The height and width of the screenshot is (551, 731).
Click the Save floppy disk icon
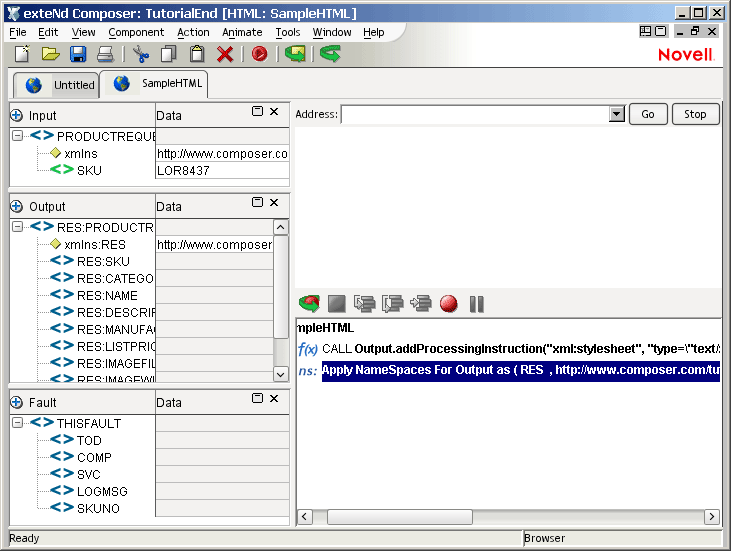(78, 54)
